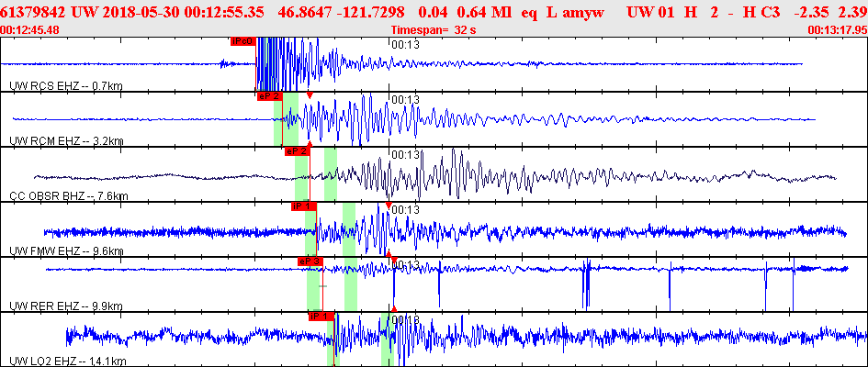Click the 'Timespan= 32 s' label
Image resolution: width=868 pixels, height=367 pixels.
click(434, 30)
